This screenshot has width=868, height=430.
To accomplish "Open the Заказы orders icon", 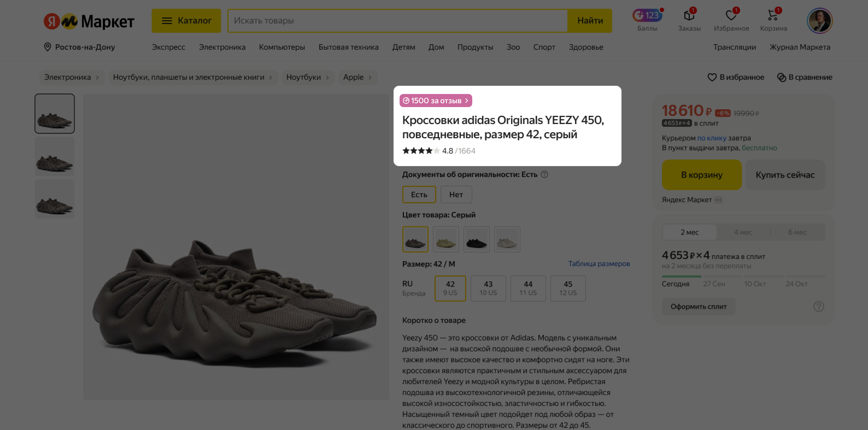I will click(689, 16).
